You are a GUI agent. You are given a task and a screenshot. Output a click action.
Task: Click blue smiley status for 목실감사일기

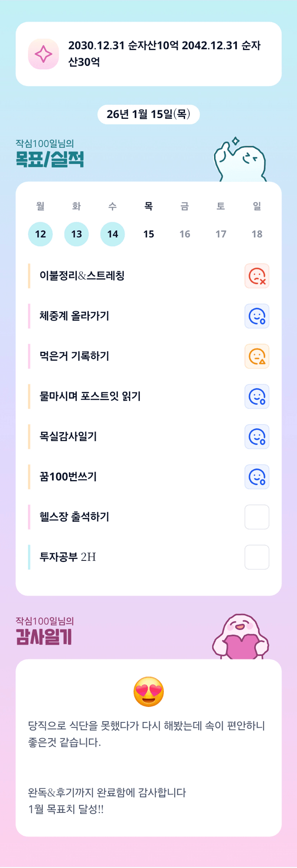tap(257, 437)
